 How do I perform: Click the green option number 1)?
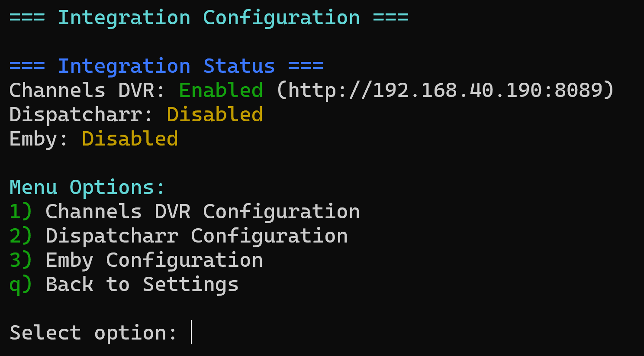coord(21,212)
